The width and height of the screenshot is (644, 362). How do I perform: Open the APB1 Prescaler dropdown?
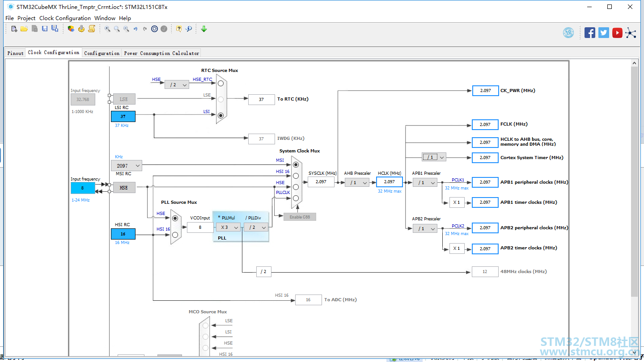pyautogui.click(x=425, y=182)
